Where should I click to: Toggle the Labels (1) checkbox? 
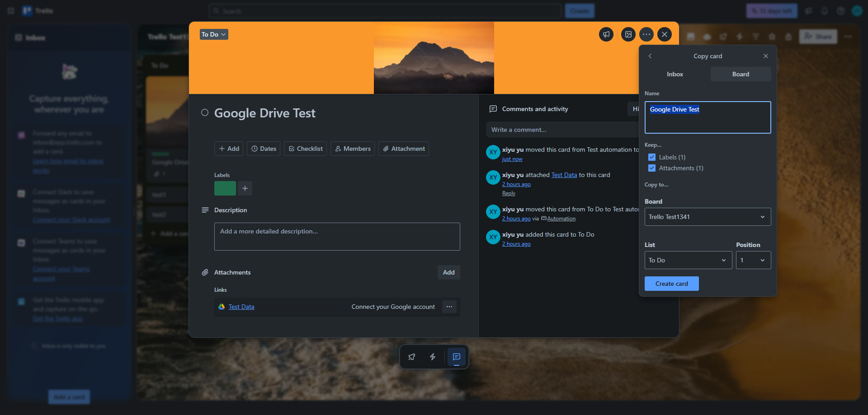click(652, 157)
